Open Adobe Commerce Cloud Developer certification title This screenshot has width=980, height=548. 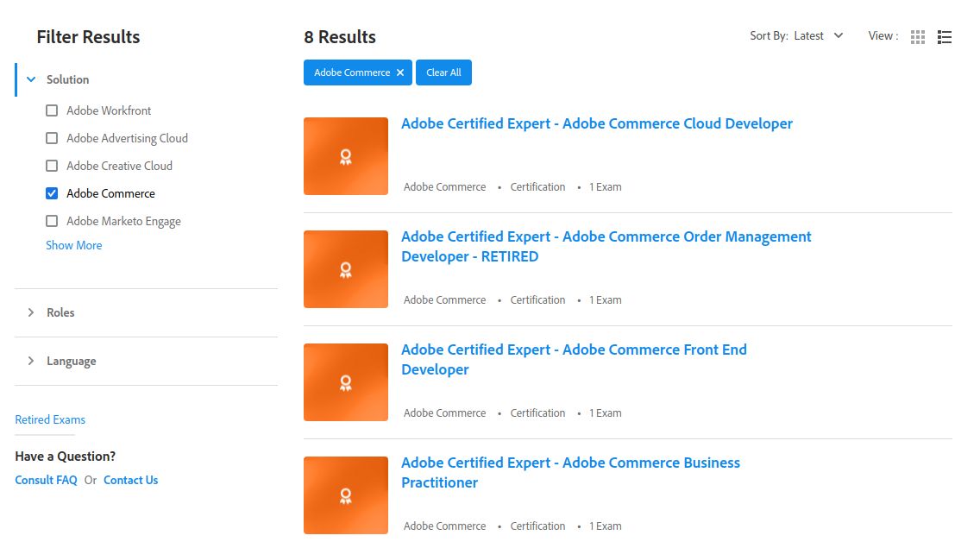click(x=596, y=123)
